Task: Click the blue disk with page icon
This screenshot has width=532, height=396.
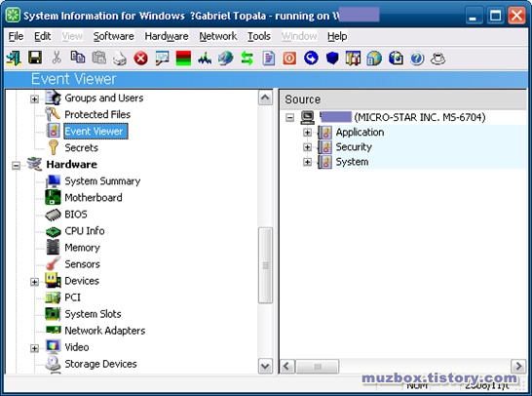Action: (x=396, y=59)
